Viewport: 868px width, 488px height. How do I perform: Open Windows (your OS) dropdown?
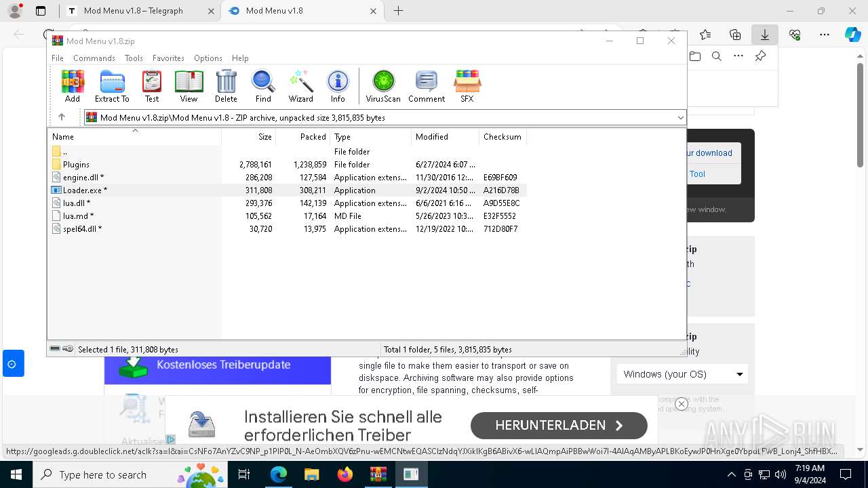coord(682,374)
